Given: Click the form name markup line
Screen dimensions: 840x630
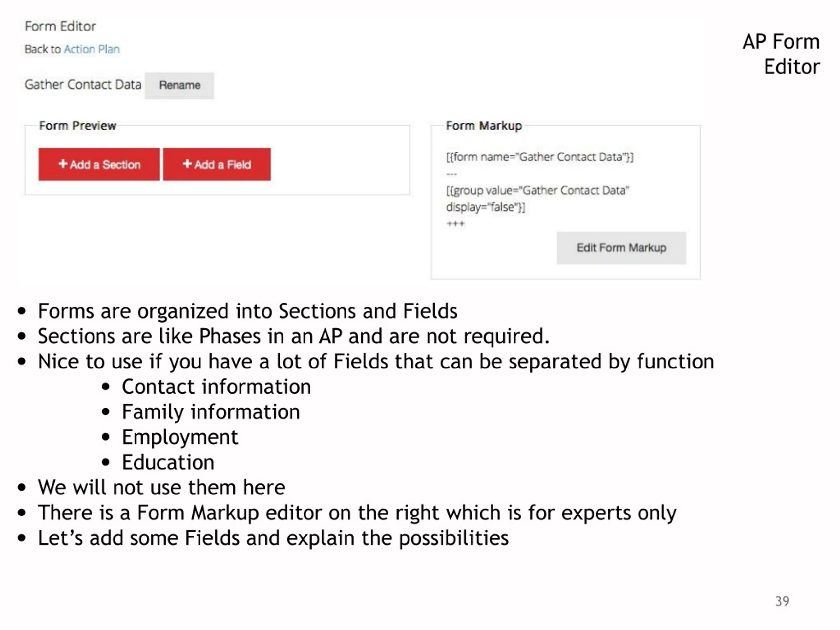Looking at the screenshot, I should pyautogui.click(x=540, y=157).
